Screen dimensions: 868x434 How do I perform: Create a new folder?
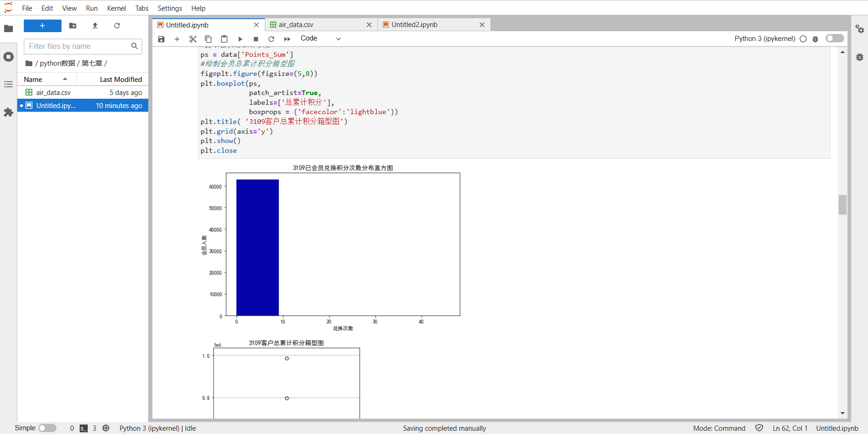73,26
